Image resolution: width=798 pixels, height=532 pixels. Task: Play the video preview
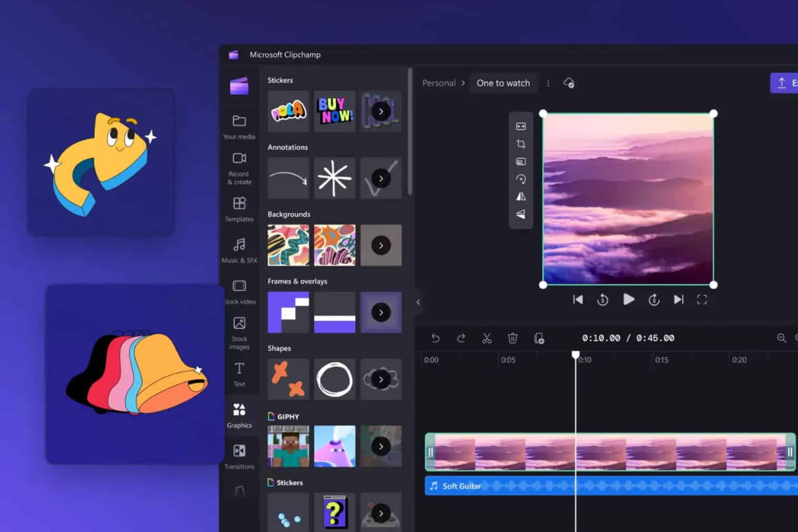click(629, 300)
